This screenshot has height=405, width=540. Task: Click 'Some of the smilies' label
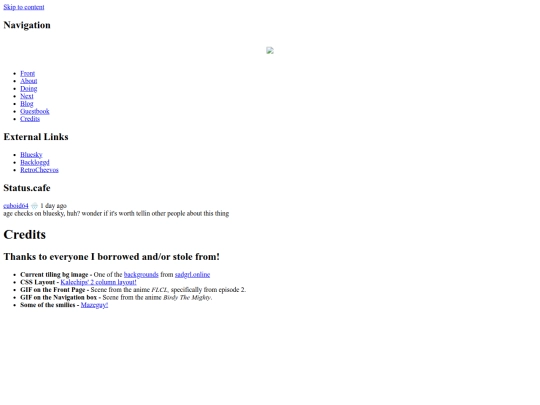(x=48, y=305)
